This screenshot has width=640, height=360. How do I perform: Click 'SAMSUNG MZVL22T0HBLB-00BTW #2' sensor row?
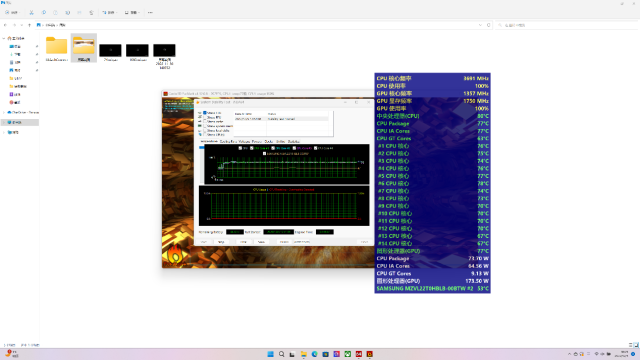click(432, 289)
